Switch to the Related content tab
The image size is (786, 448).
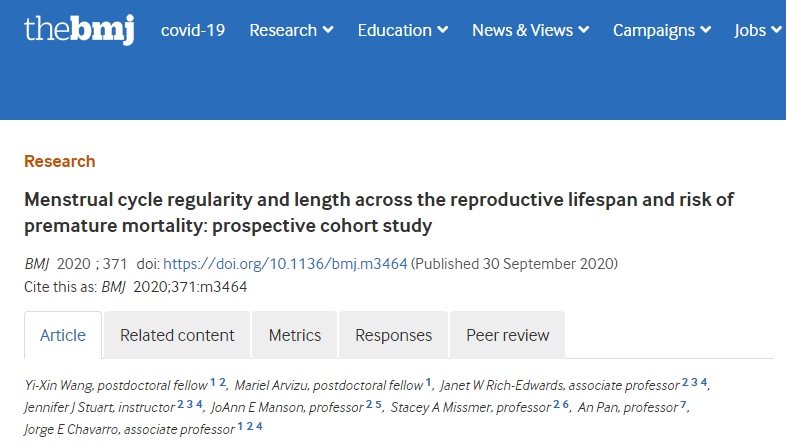point(177,335)
